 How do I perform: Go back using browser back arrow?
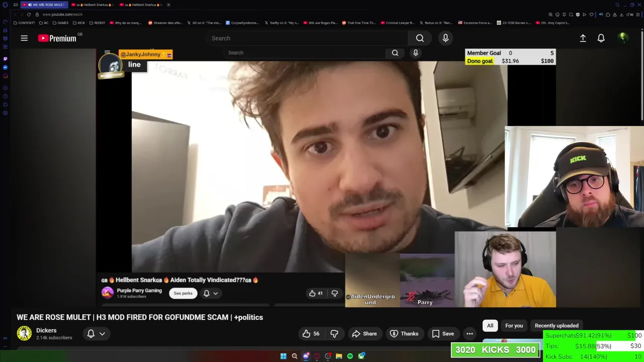point(15,15)
